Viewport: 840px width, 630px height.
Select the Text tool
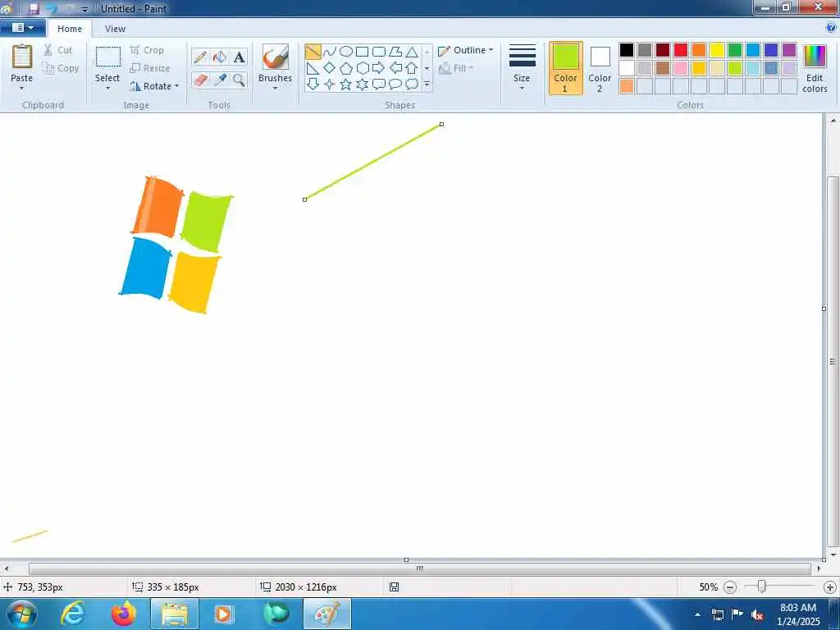coord(239,57)
